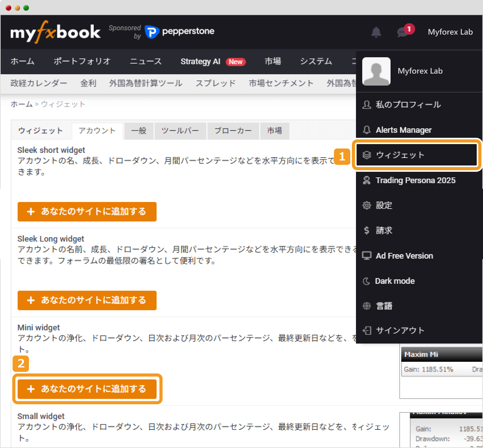The width and height of the screenshot is (483, 448).
Task: Click the ウィジェット layers icon
Action: 367,155
